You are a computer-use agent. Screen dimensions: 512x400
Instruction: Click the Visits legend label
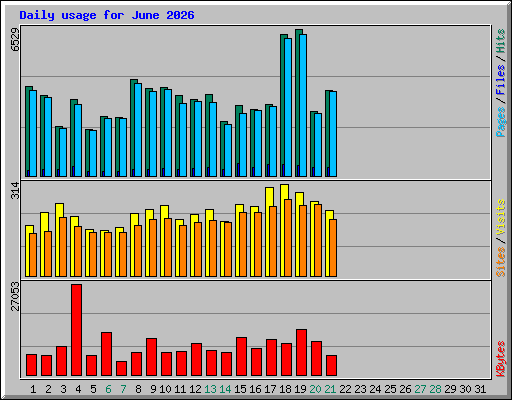pyautogui.click(x=501, y=217)
